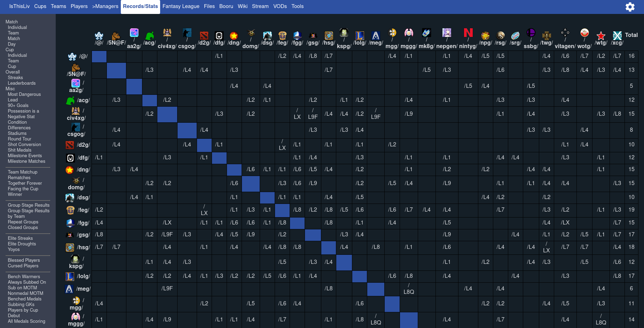Open the Subbing GKs link

coord(21,305)
